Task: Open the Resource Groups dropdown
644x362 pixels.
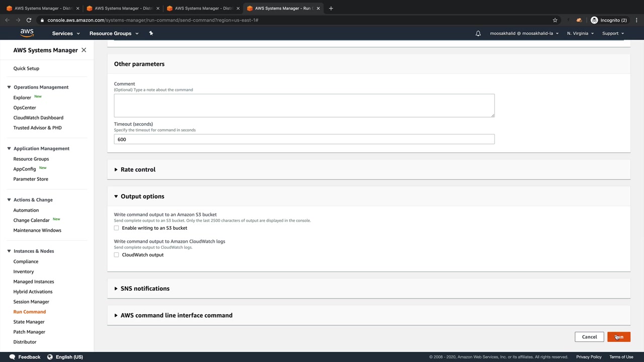Action: (114, 33)
